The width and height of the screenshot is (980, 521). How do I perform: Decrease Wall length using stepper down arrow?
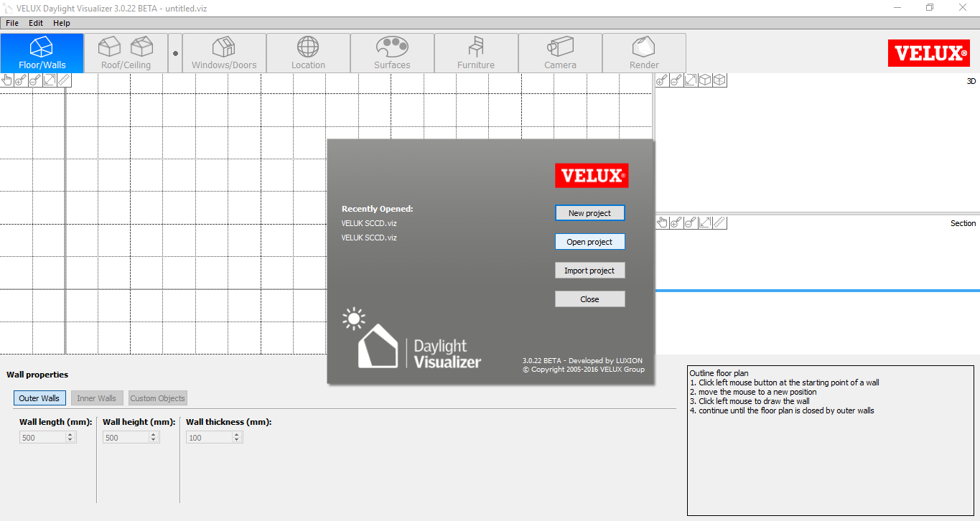coord(70,440)
